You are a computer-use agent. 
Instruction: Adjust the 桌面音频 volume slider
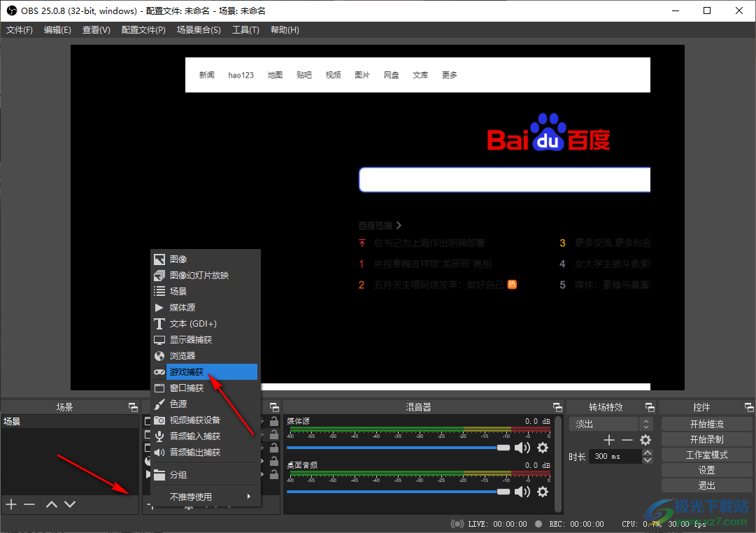(x=398, y=492)
